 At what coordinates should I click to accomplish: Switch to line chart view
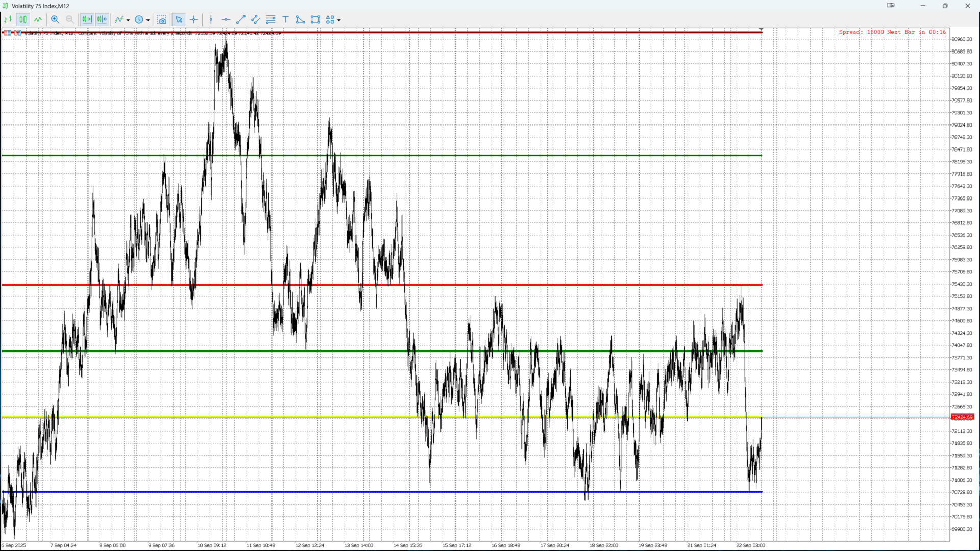tap(38, 20)
